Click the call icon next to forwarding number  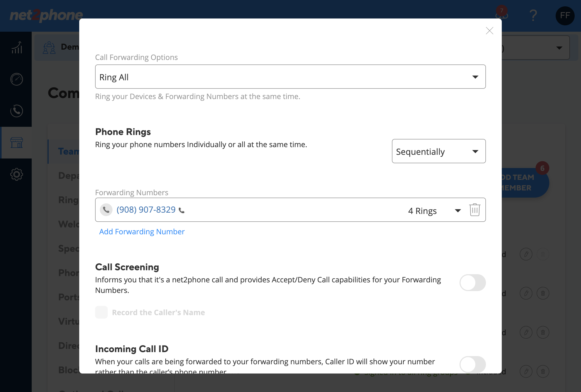click(x=182, y=210)
